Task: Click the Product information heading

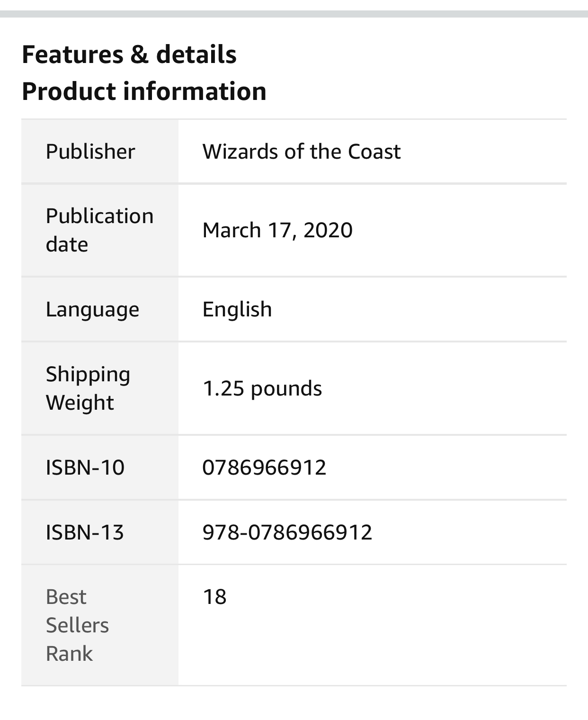Action: (144, 91)
